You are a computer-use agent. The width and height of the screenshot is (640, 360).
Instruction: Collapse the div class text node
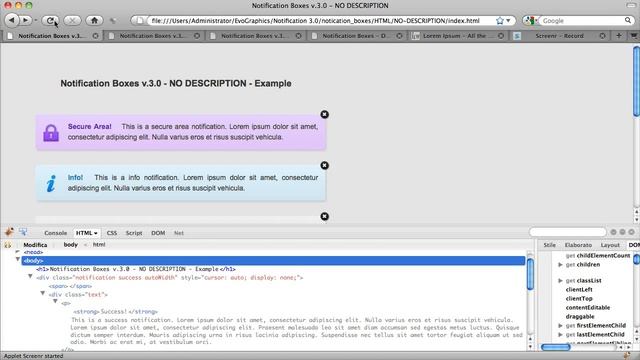click(x=42, y=293)
